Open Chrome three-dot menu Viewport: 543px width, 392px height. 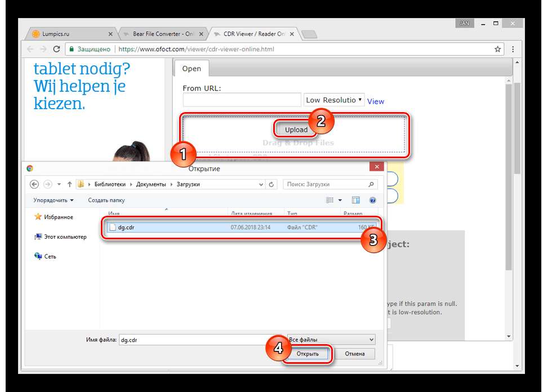tap(513, 49)
